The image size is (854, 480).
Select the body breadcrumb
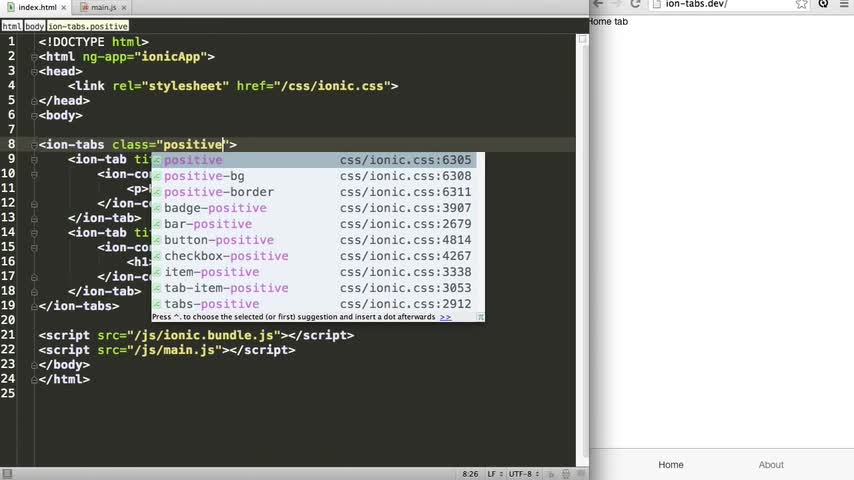(34, 26)
